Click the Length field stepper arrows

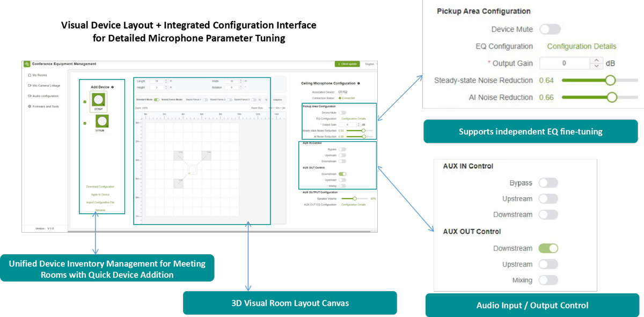166,81
